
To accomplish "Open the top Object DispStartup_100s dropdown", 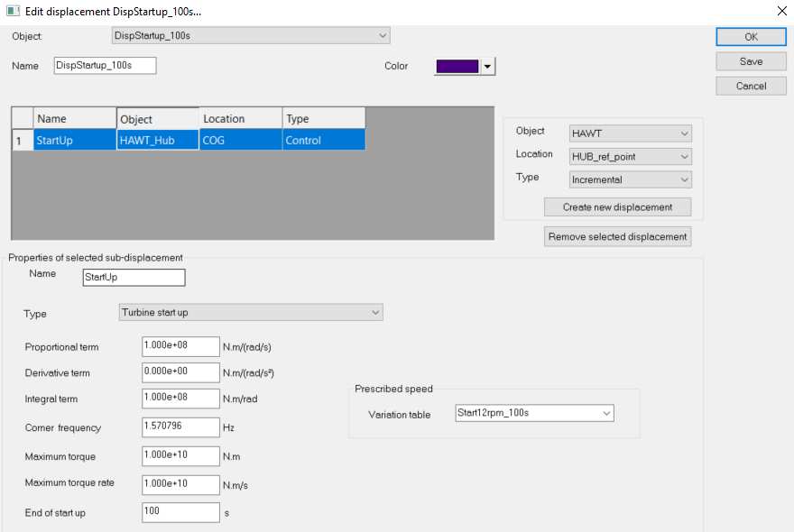I will 250,36.
